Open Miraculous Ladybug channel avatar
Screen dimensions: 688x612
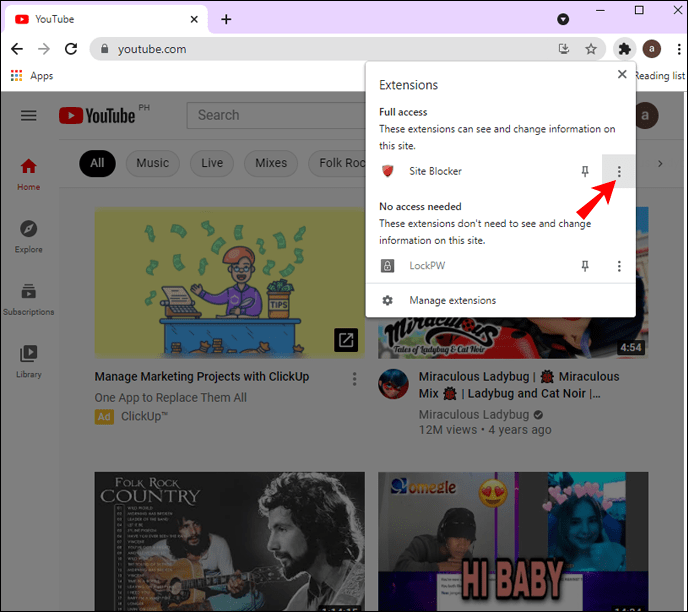click(394, 384)
